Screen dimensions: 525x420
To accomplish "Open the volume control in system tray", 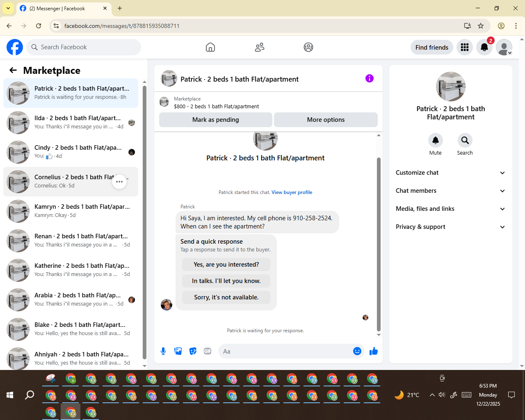I will 442,395.
